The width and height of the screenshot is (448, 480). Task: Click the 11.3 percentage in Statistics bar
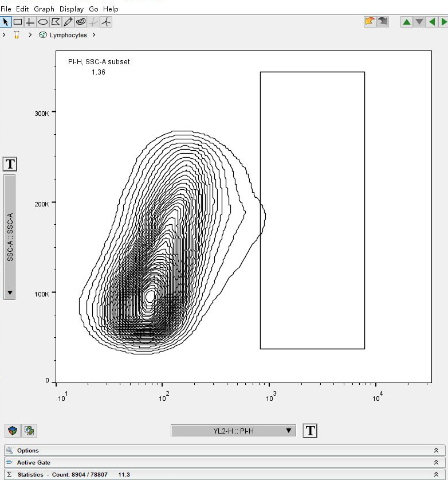(124, 474)
